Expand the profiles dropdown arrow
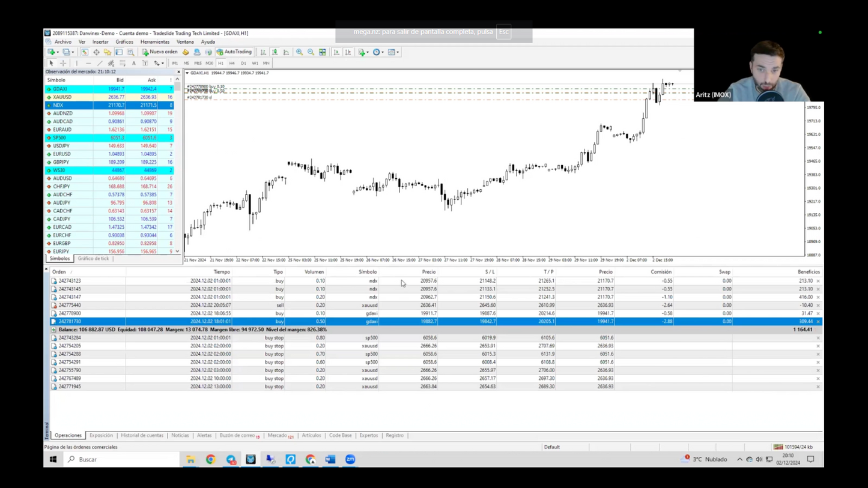 point(73,52)
